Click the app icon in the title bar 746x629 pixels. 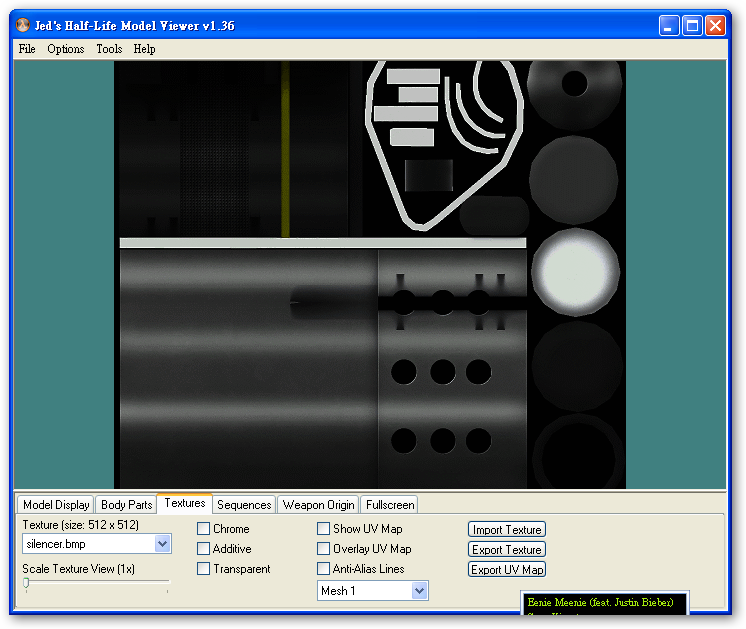point(23,25)
